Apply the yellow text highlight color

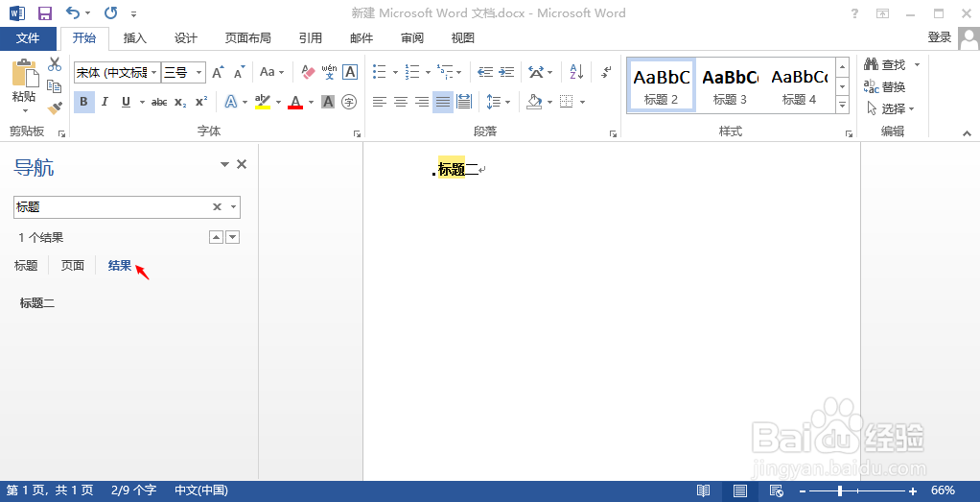click(263, 102)
